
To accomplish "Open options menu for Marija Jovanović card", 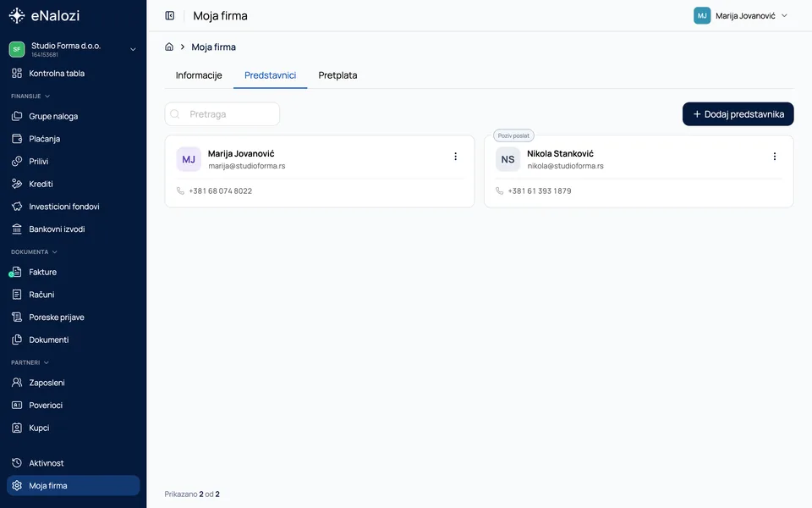I will pyautogui.click(x=455, y=156).
